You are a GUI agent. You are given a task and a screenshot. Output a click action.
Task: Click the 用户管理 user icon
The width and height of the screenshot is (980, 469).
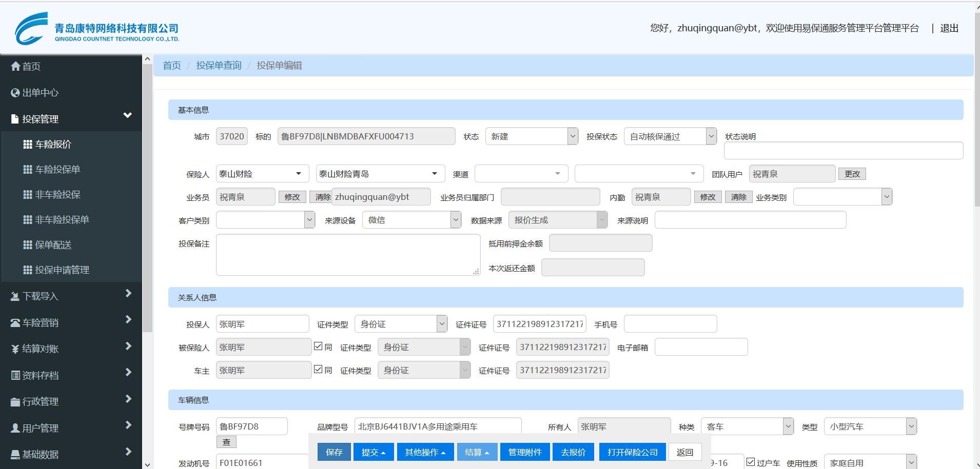16,428
